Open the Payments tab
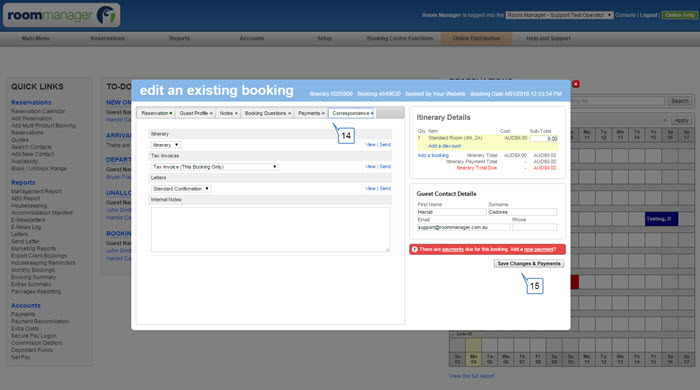This screenshot has width=700, height=390. (311, 113)
